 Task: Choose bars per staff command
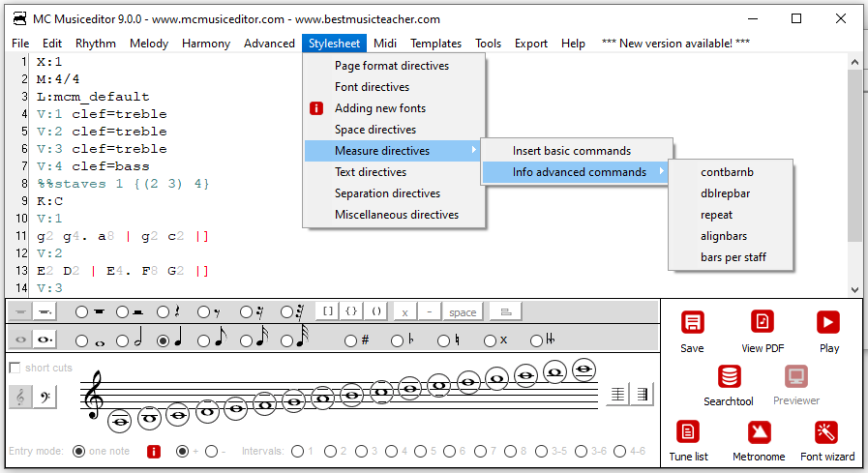733,257
